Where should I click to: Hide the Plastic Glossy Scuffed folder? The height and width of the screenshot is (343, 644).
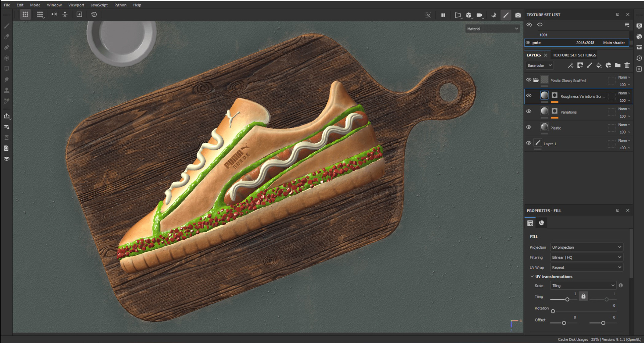point(529,80)
